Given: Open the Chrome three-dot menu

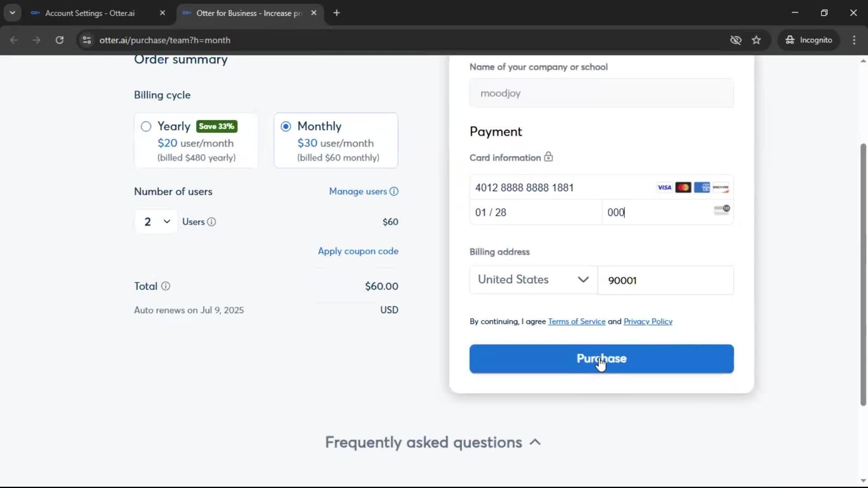Looking at the screenshot, I should pyautogui.click(x=854, y=40).
